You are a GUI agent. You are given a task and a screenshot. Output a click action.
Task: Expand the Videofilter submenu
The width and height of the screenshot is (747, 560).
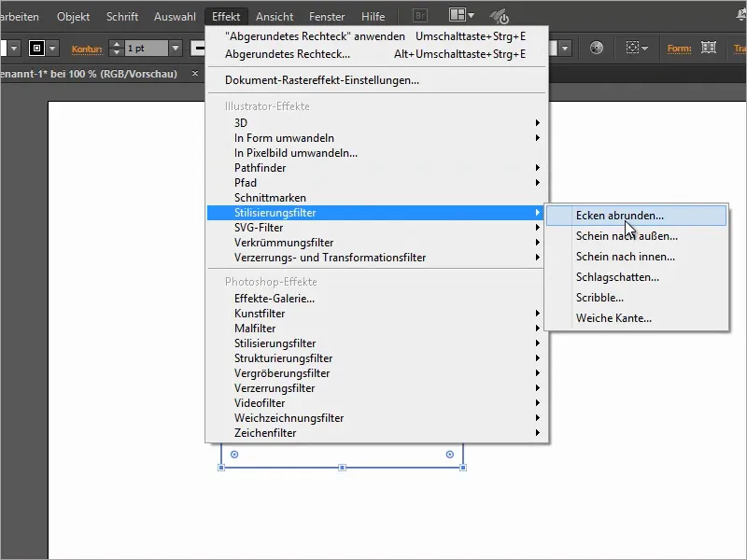(x=376, y=403)
